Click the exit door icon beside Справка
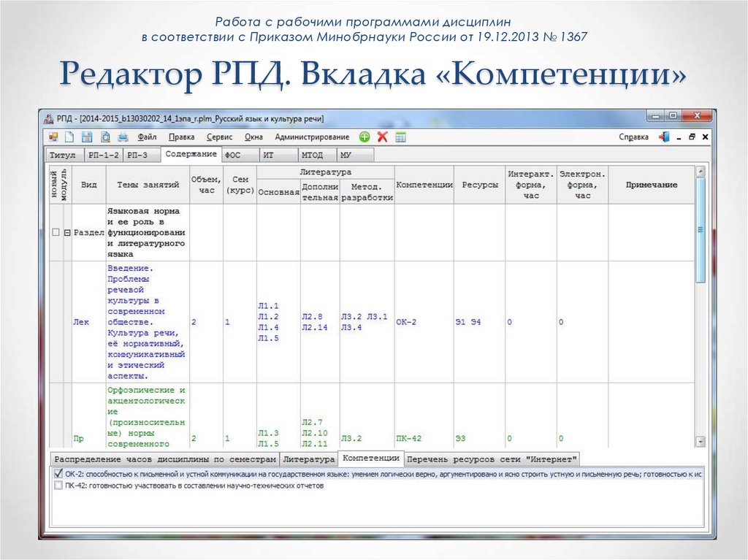The height and width of the screenshot is (560, 748). (x=664, y=137)
